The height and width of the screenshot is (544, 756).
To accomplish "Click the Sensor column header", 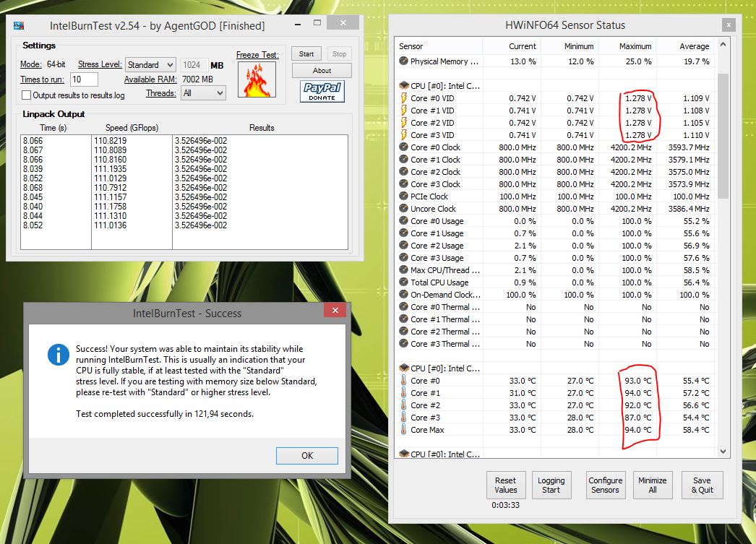I will [438, 46].
